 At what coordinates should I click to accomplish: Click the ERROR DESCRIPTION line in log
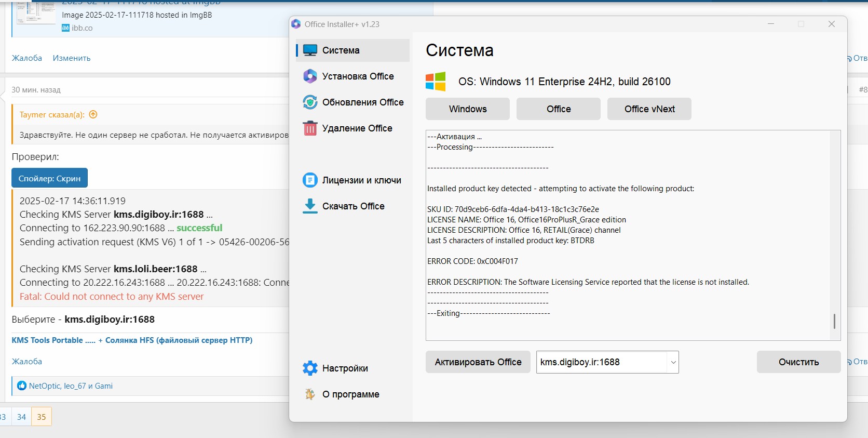pos(588,282)
